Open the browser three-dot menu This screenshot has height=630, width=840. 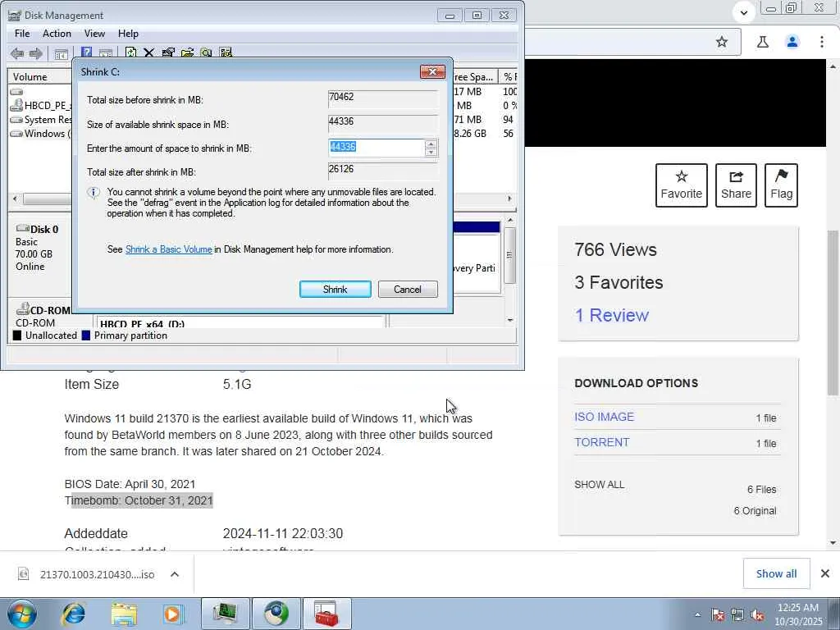[822, 42]
